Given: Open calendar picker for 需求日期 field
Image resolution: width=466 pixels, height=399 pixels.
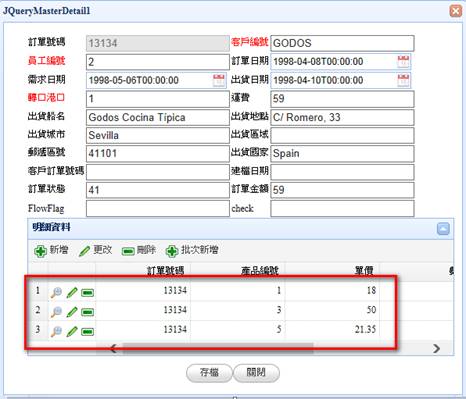Looking at the screenshot, I should [219, 80].
